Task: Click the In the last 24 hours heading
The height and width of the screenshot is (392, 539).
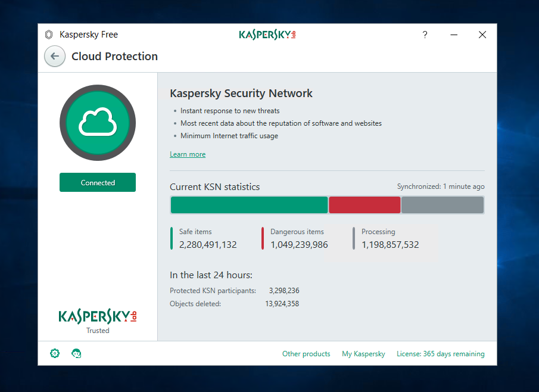Action: (211, 275)
